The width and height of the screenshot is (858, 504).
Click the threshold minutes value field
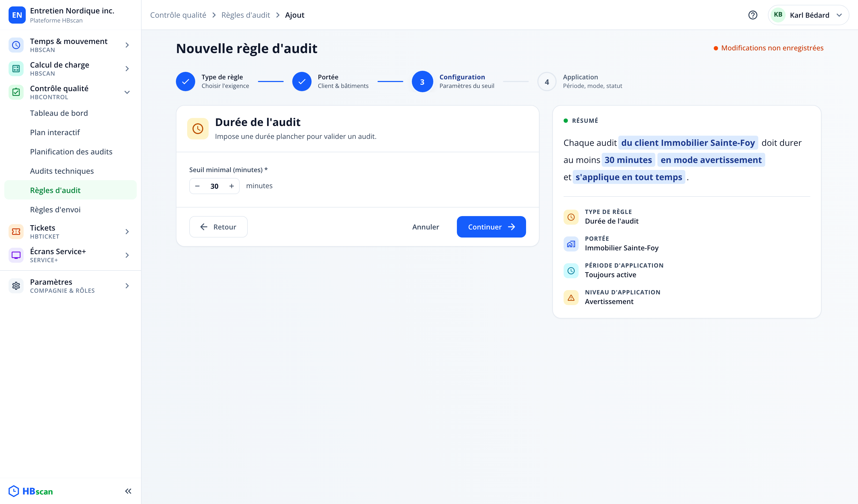(214, 186)
